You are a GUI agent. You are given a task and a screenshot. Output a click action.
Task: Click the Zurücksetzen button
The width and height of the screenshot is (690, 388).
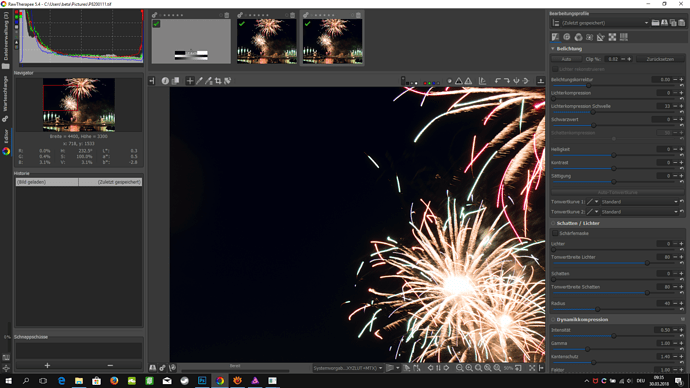pos(660,59)
